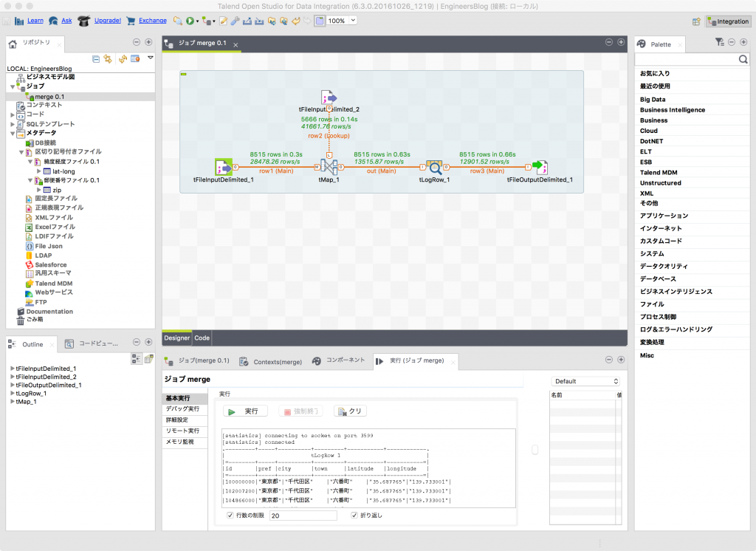
Task: Click the pencil edit icon in toolbar
Action: coord(223,21)
